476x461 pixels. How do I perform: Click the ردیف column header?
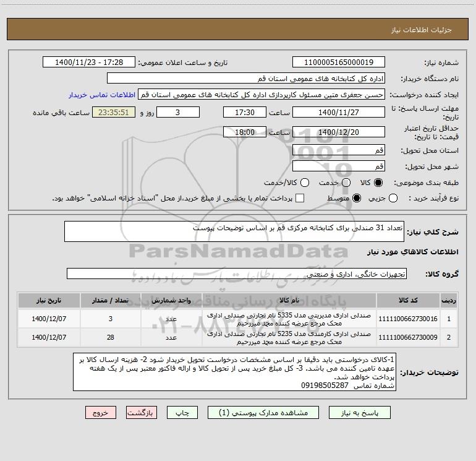449,301
